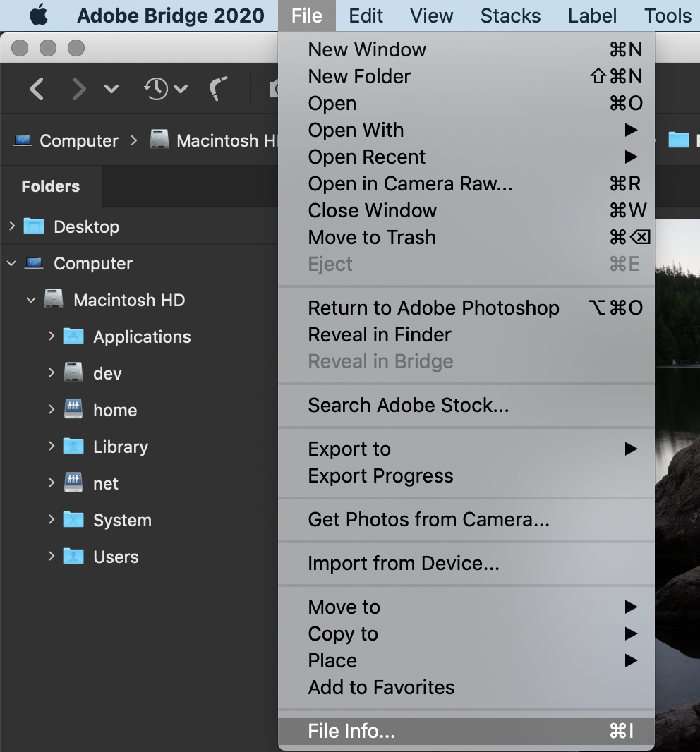Collapse the Macintosh HD tree node

tap(31, 301)
